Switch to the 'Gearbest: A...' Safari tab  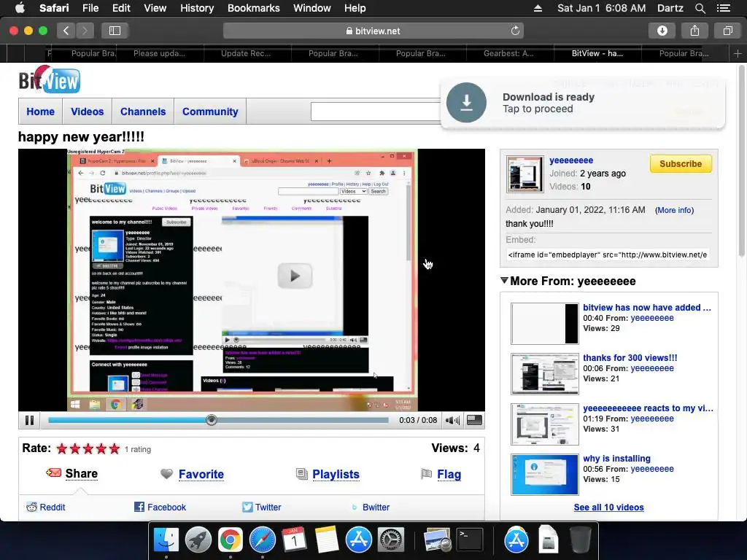[508, 53]
